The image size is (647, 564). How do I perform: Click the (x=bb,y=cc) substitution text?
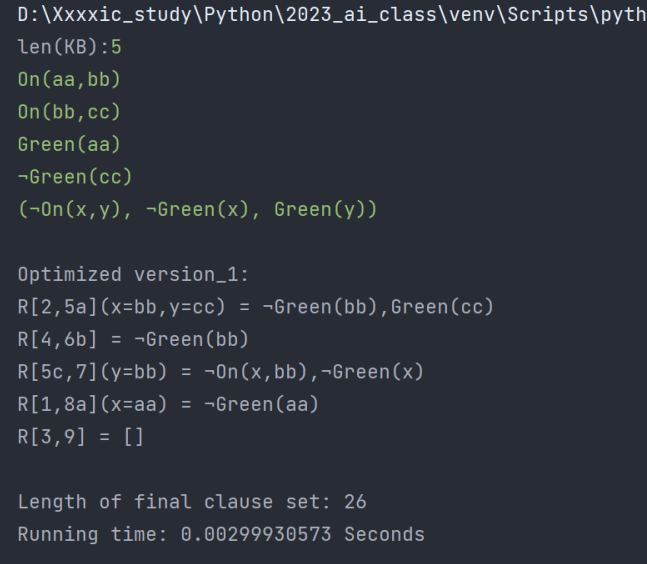[163, 307]
